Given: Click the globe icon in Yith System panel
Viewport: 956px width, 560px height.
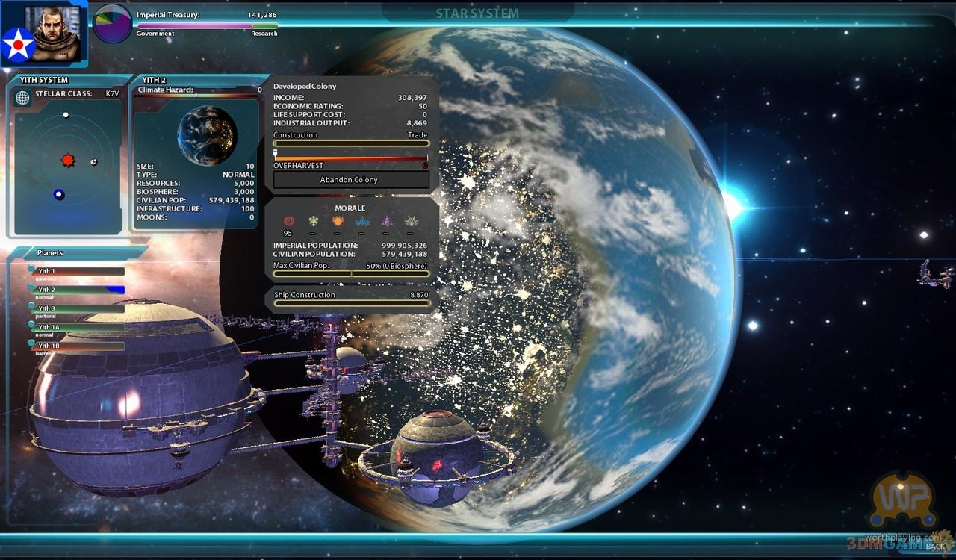Looking at the screenshot, I should (23, 98).
